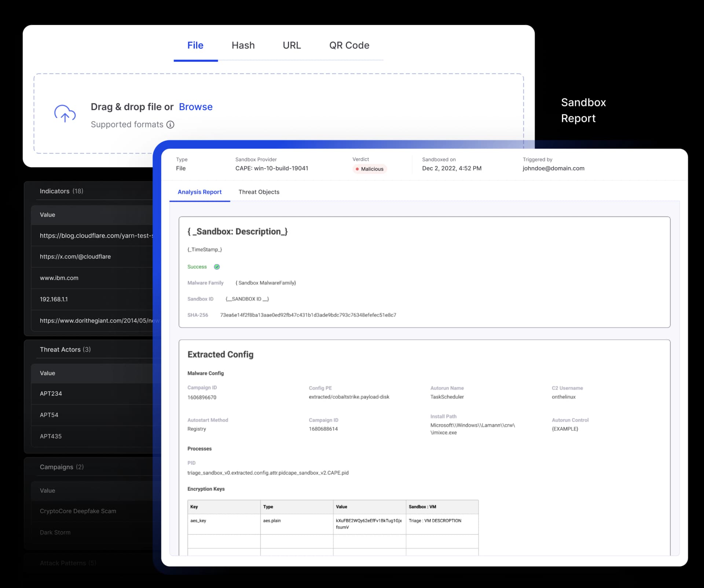Click the cloud upload icon
704x588 pixels.
65,114
